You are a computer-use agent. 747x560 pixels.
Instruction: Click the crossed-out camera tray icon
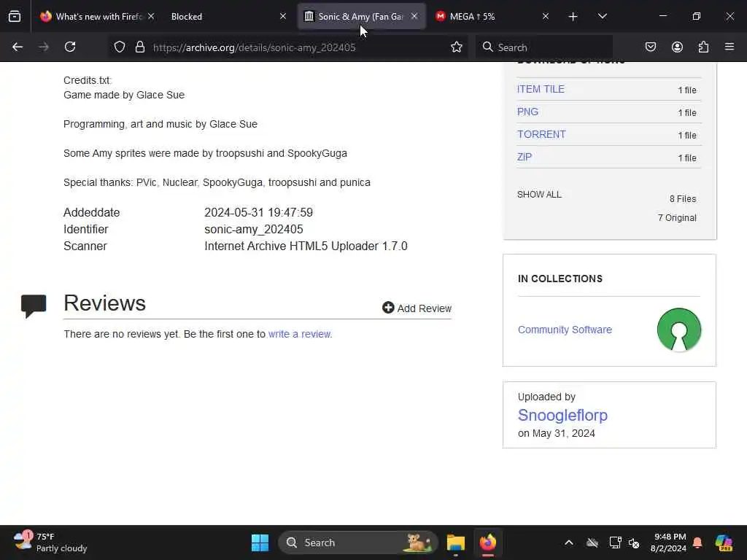click(592, 542)
